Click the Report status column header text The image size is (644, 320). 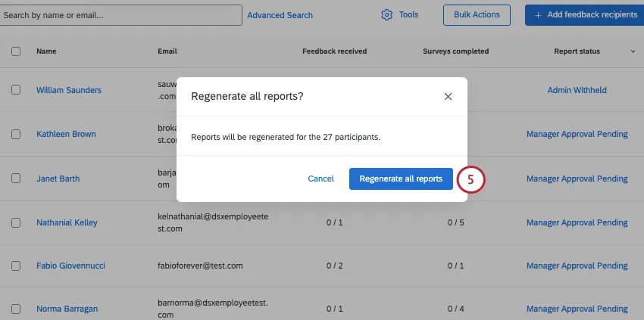point(577,51)
